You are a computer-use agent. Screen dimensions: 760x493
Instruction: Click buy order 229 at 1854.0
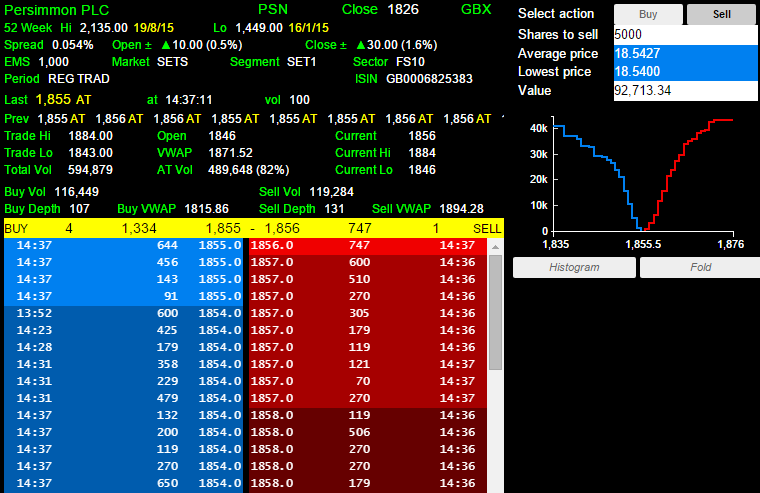[x=124, y=381]
